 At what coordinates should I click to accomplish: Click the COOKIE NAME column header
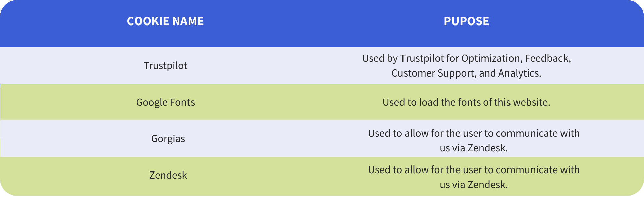click(x=165, y=21)
